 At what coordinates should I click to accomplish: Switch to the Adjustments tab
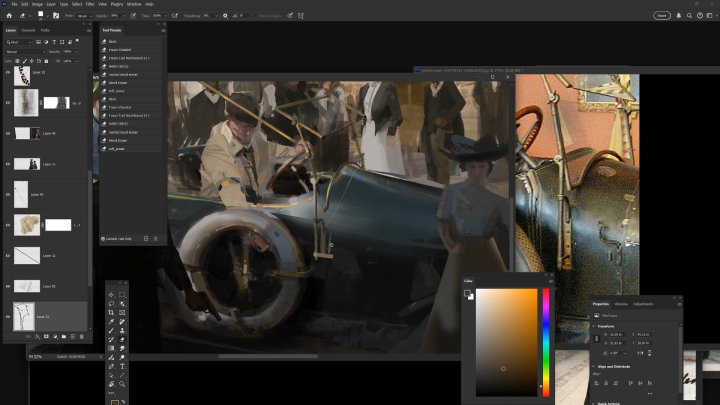pos(643,304)
